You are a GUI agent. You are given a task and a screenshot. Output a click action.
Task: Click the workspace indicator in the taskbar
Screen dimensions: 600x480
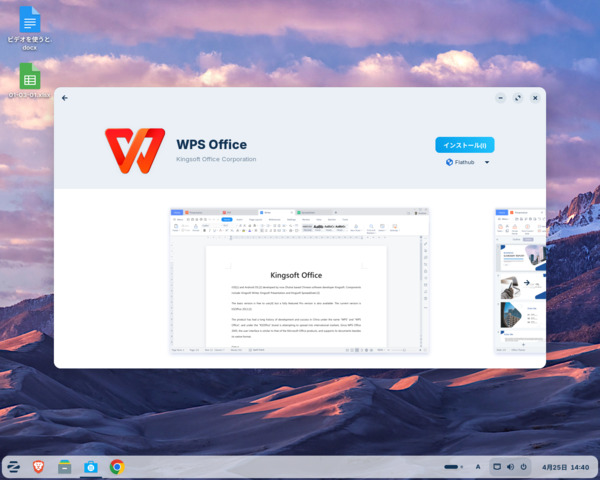click(x=453, y=467)
